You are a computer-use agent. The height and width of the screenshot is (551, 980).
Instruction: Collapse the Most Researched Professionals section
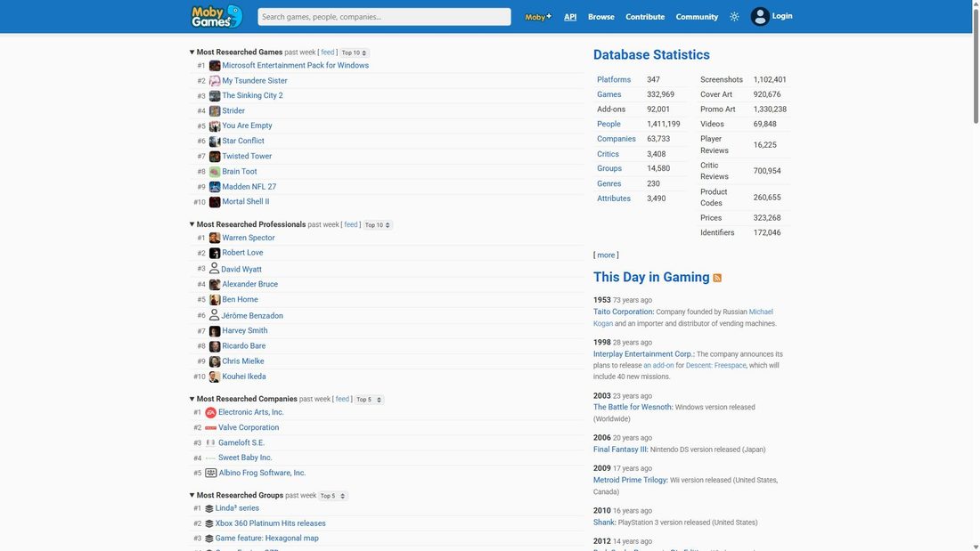coord(192,224)
